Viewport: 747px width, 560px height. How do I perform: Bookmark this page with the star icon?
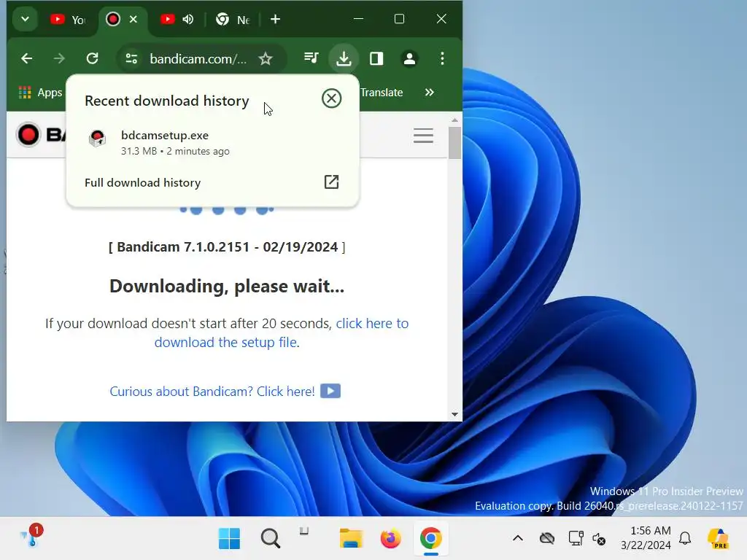tap(266, 58)
